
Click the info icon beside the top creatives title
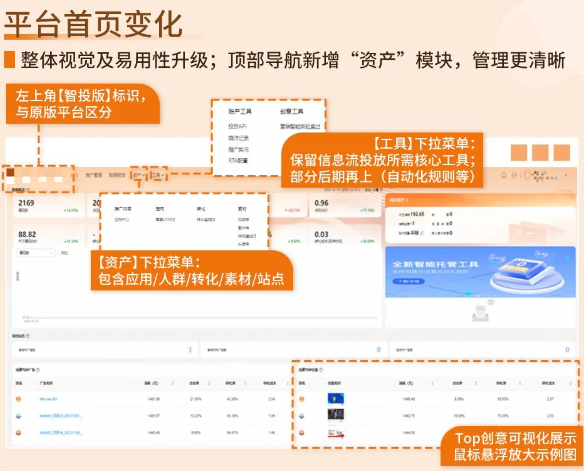point(321,370)
